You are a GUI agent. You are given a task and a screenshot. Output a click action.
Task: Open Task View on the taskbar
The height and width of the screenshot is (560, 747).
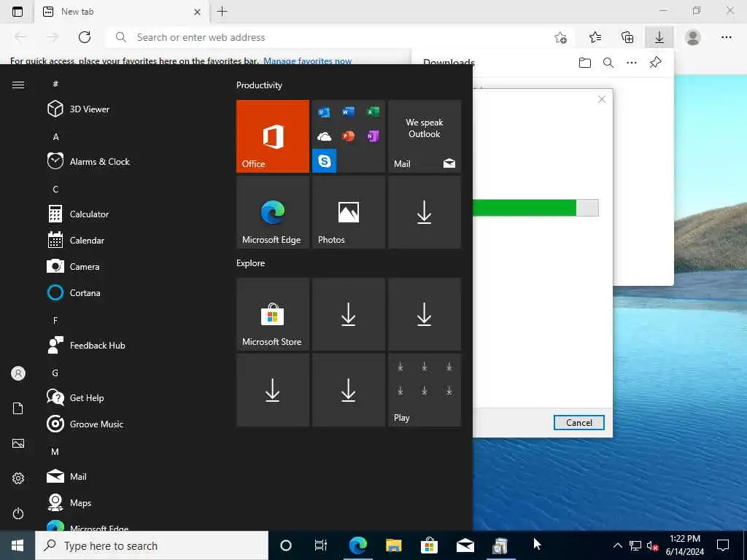tap(321, 545)
